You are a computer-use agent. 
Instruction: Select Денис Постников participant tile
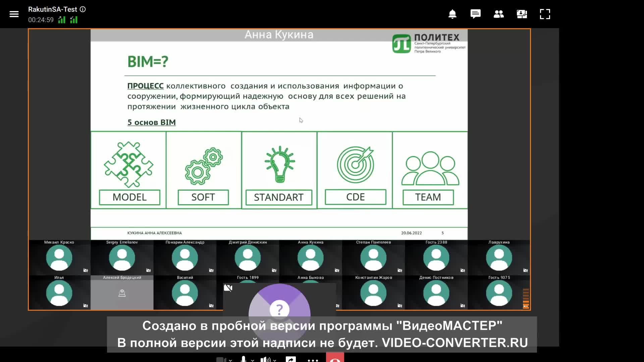coord(436,293)
